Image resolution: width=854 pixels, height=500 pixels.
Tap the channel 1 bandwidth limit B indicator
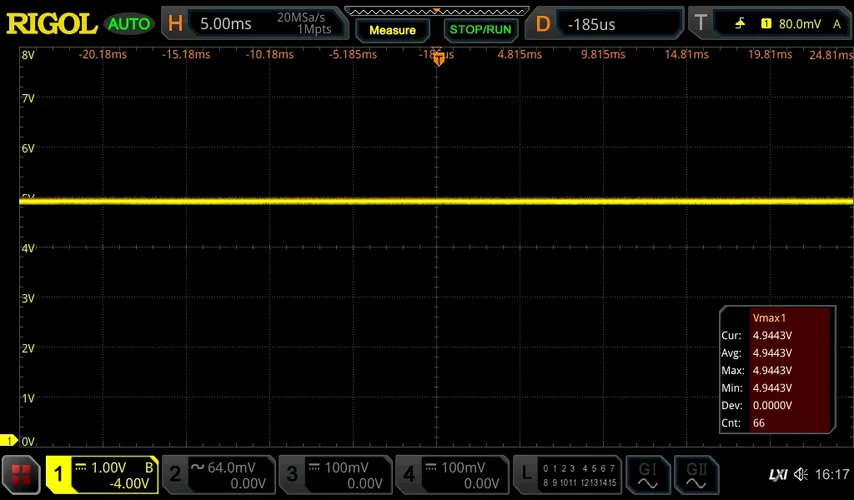pos(149,467)
